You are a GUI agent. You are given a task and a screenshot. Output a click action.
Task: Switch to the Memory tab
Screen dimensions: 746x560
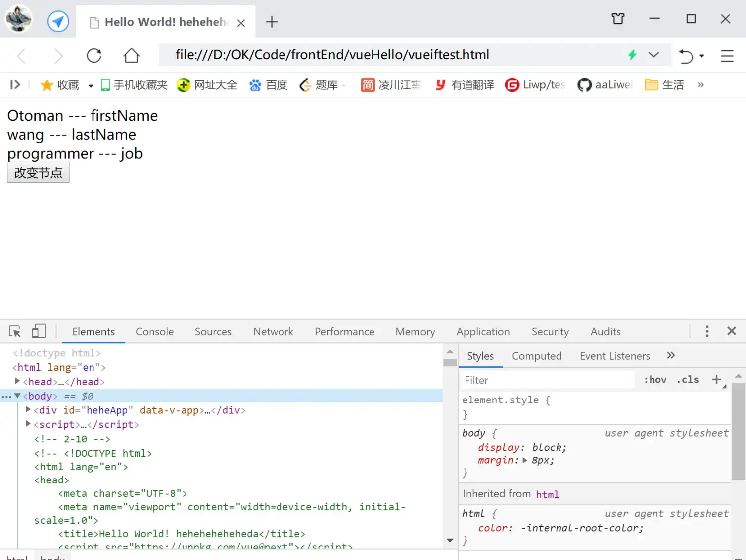415,332
